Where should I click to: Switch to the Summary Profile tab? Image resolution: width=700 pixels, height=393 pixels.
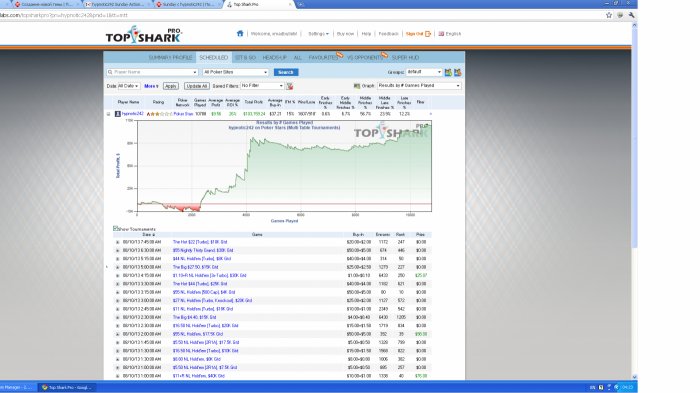click(170, 58)
